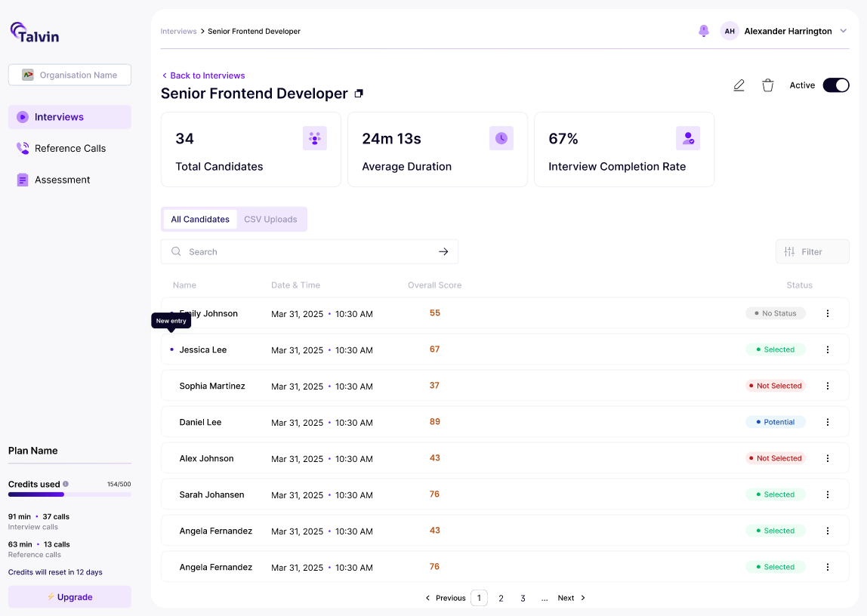867x616 pixels.
Task: Open the Filter options
Action: click(x=812, y=251)
